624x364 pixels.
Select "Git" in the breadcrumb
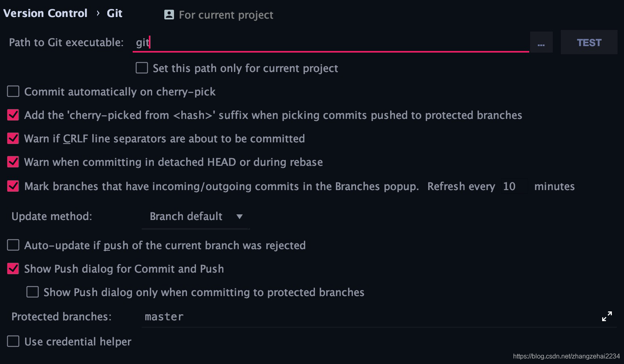pyautogui.click(x=114, y=13)
